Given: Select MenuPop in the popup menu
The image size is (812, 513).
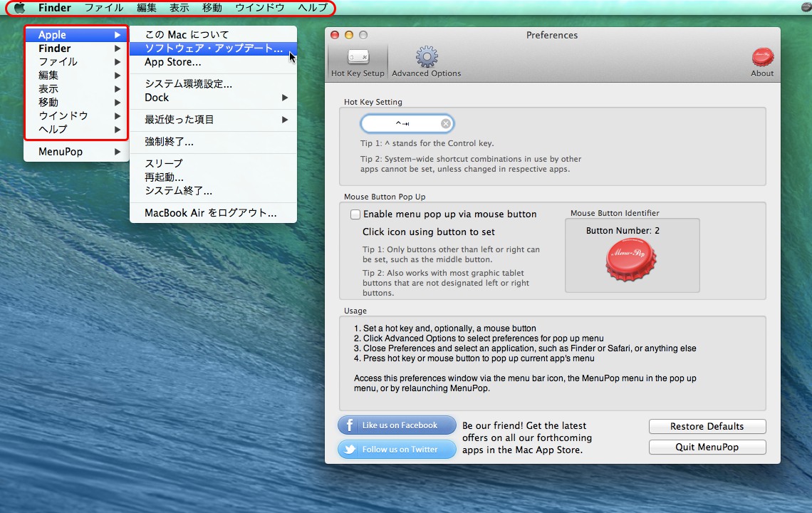Looking at the screenshot, I should (x=76, y=152).
